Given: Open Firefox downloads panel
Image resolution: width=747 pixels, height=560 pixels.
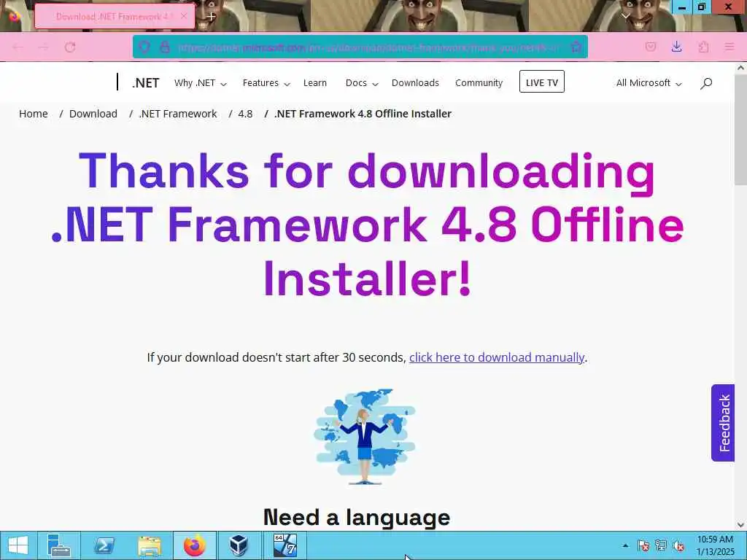Looking at the screenshot, I should tap(676, 47).
